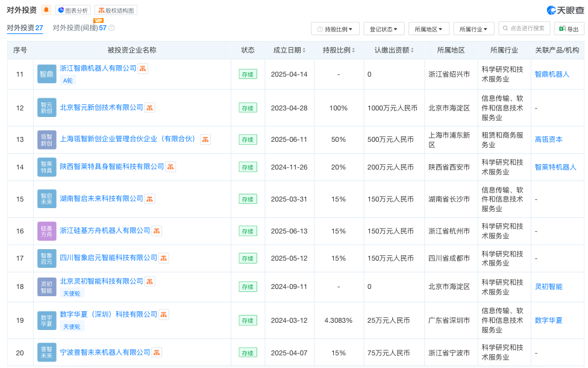Click help icon beside 对外投资(间接)
The width and height of the screenshot is (588, 368).
click(111, 28)
